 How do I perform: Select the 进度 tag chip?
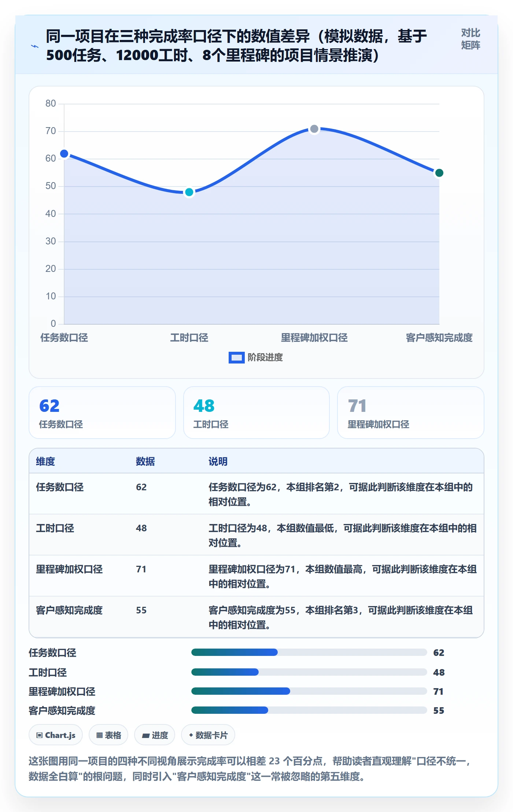pos(155,735)
